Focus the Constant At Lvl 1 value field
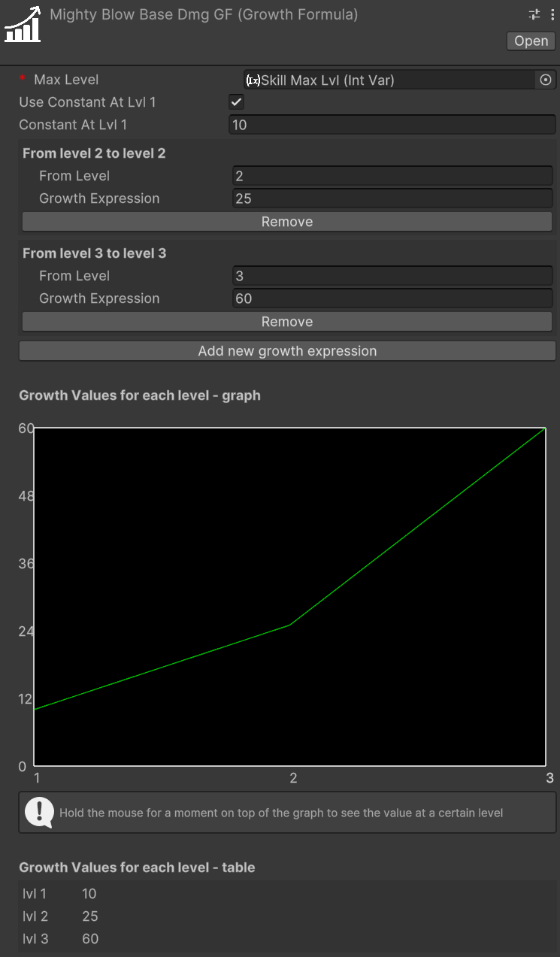560x957 pixels. click(392, 125)
